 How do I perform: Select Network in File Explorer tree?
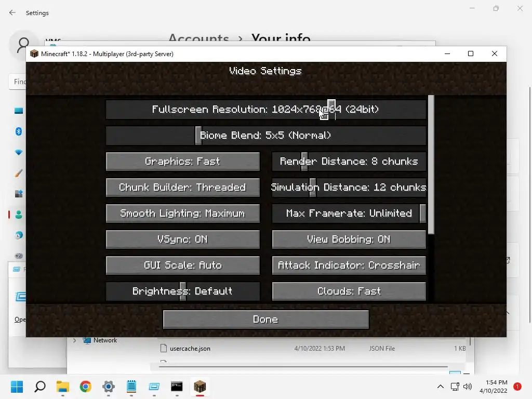pyautogui.click(x=105, y=340)
